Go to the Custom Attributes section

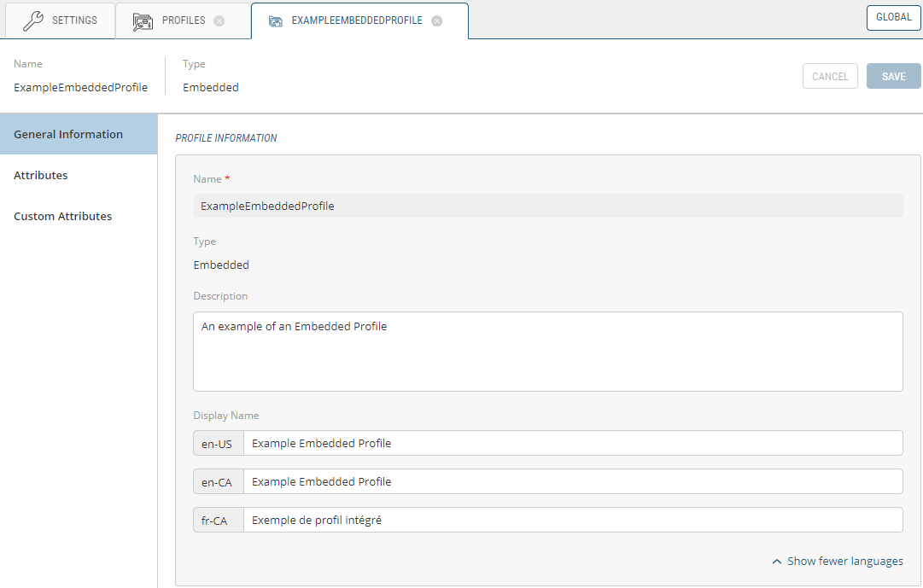pos(63,217)
